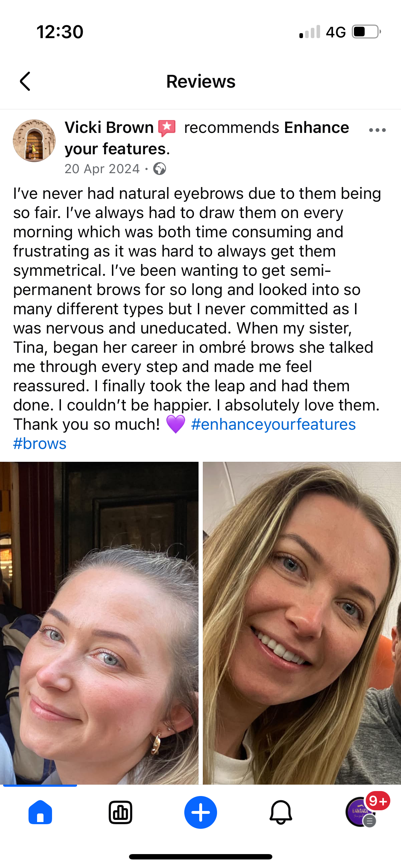Screen dimensions: 401x868
Task: Tap the purple heart emoji in review
Action: pyautogui.click(x=176, y=424)
